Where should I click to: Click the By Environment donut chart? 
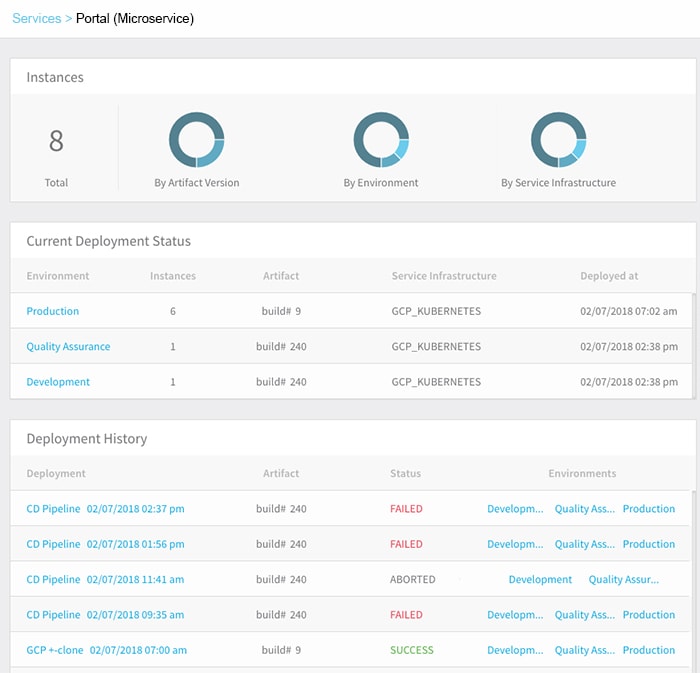point(381,140)
